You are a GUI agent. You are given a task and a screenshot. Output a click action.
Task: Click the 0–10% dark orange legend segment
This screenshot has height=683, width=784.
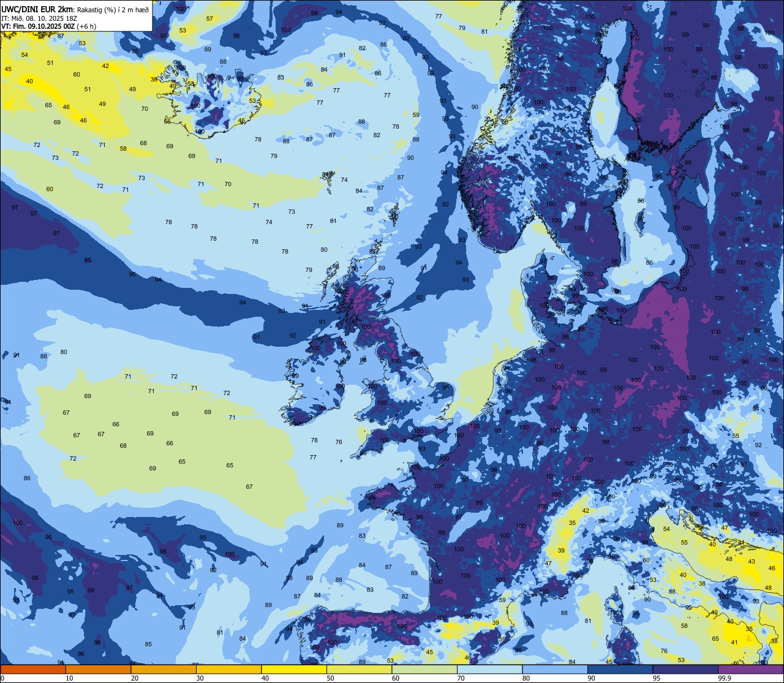(33, 669)
